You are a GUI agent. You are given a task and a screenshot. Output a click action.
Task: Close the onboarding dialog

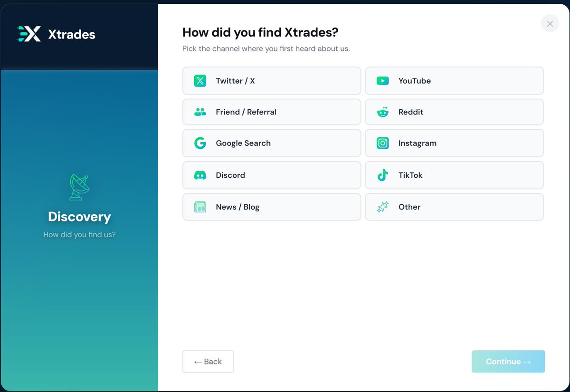[x=550, y=24]
